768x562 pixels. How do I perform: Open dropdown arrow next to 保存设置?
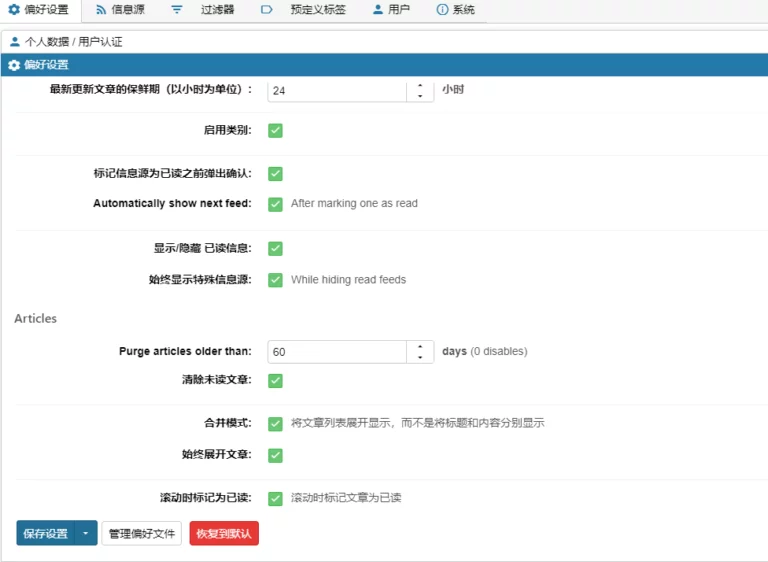[x=86, y=534]
